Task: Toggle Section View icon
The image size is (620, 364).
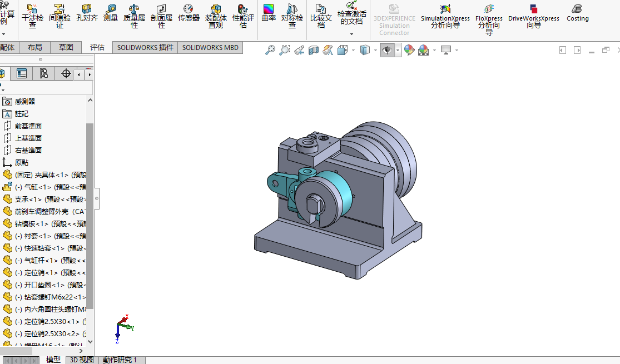Action: (314, 50)
